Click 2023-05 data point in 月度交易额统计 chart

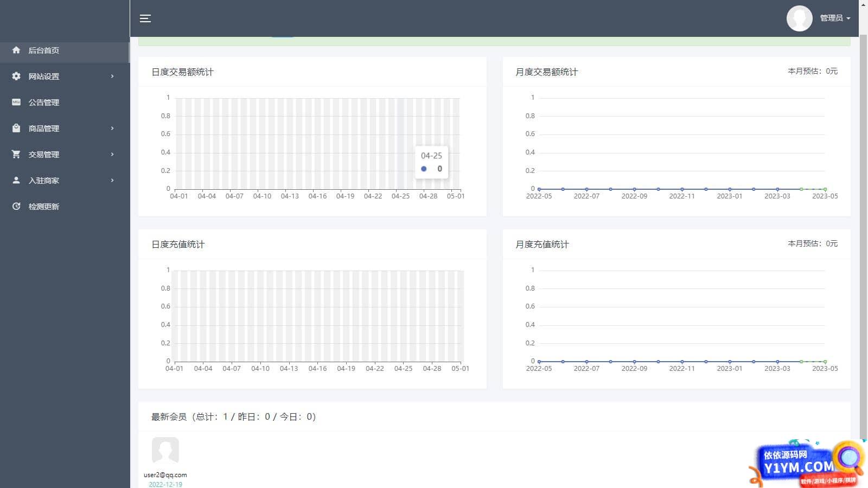[x=825, y=189]
